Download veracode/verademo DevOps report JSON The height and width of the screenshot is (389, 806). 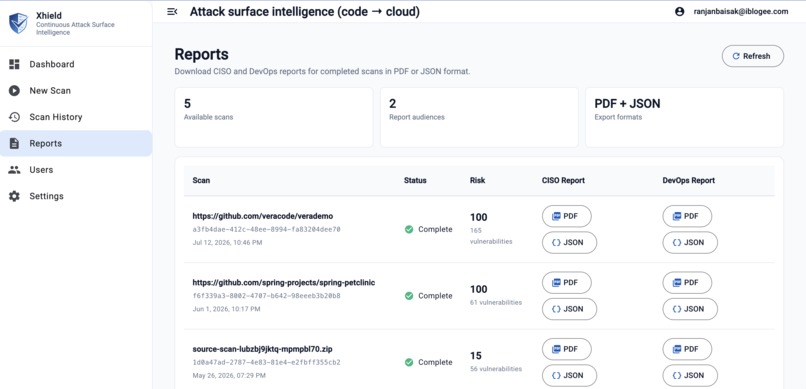pyautogui.click(x=690, y=243)
